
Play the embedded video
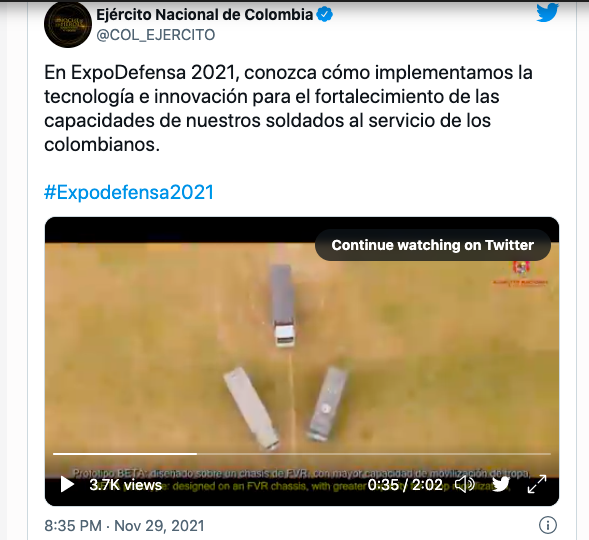pos(67,484)
